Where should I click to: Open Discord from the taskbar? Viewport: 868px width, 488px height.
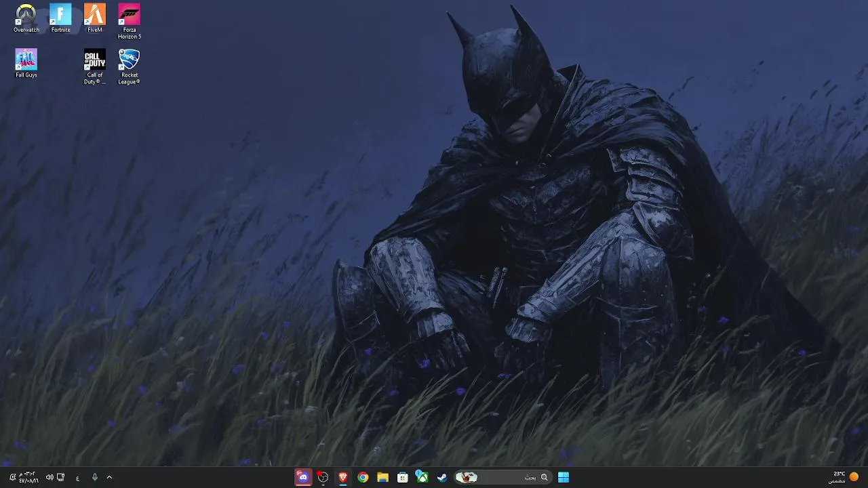(303, 477)
